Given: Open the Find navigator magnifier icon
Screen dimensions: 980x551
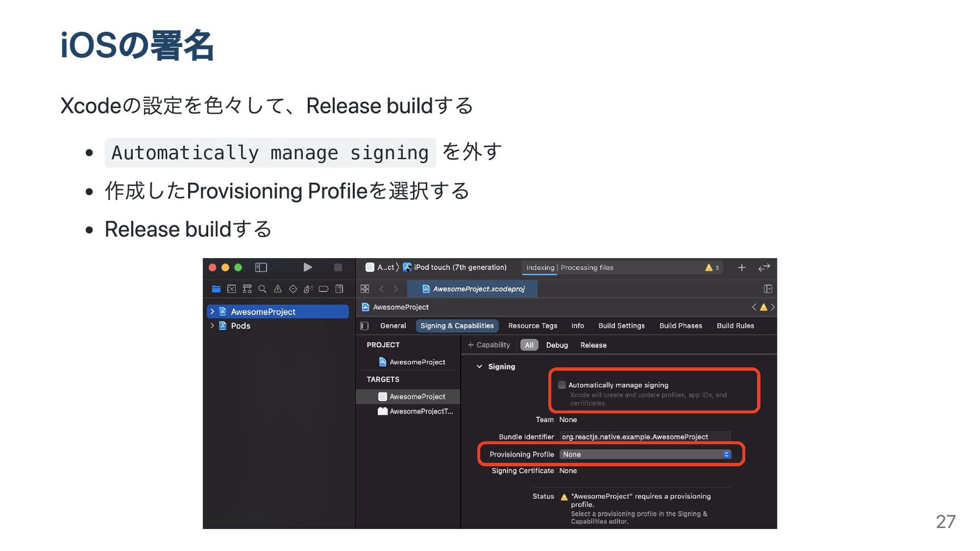Looking at the screenshot, I should [x=262, y=289].
